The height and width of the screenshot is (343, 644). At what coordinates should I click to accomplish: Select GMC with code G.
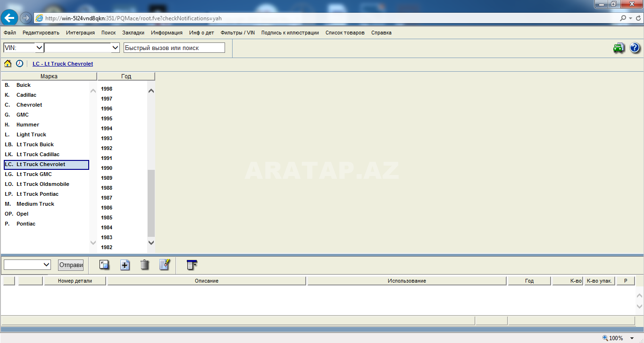tap(46, 115)
